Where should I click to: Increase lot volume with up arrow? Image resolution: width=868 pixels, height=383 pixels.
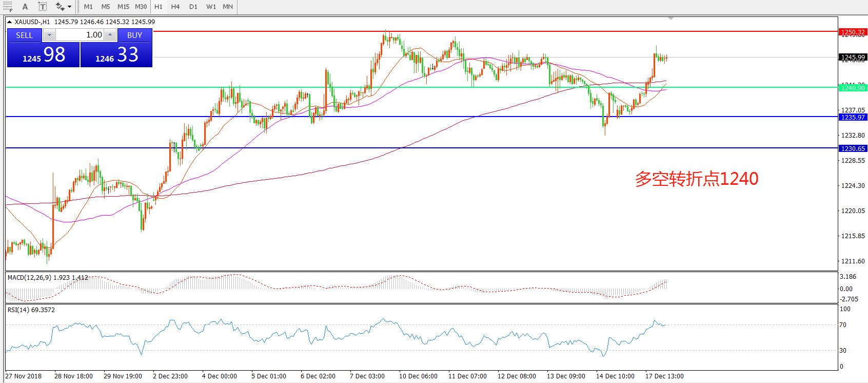point(110,35)
